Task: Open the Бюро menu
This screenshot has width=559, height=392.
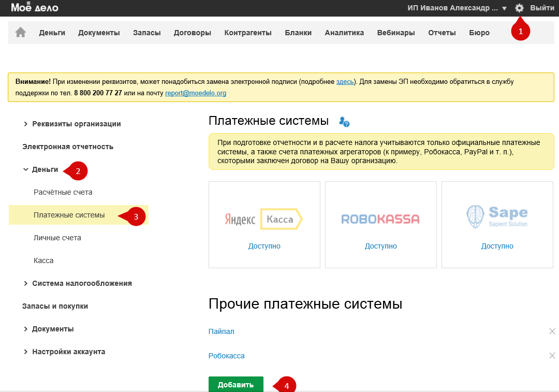Action: 479,33
